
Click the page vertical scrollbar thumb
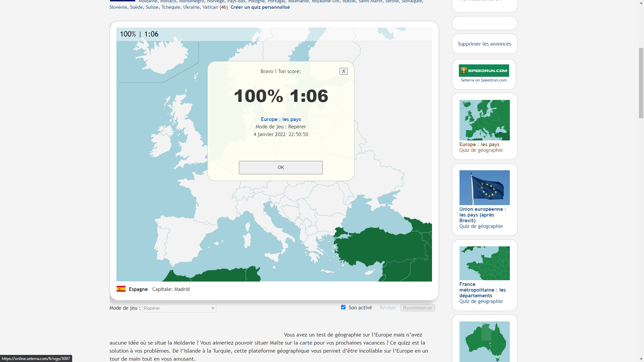point(641,83)
